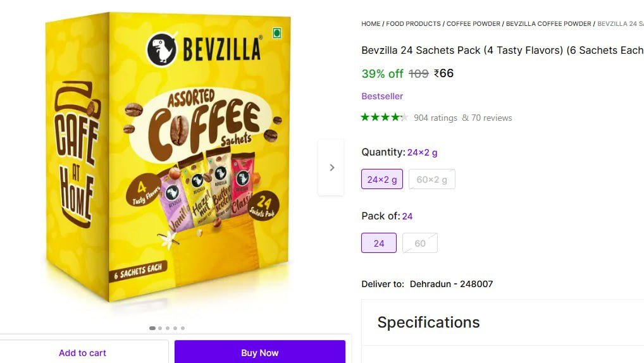Click fourth image carousel dot

[175, 328]
